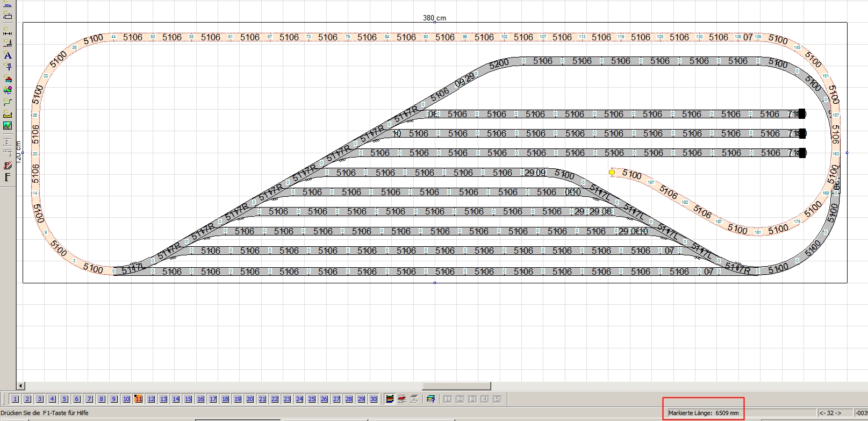Select layer 15 button
Viewport: 868px width, 421px height.
point(188,399)
